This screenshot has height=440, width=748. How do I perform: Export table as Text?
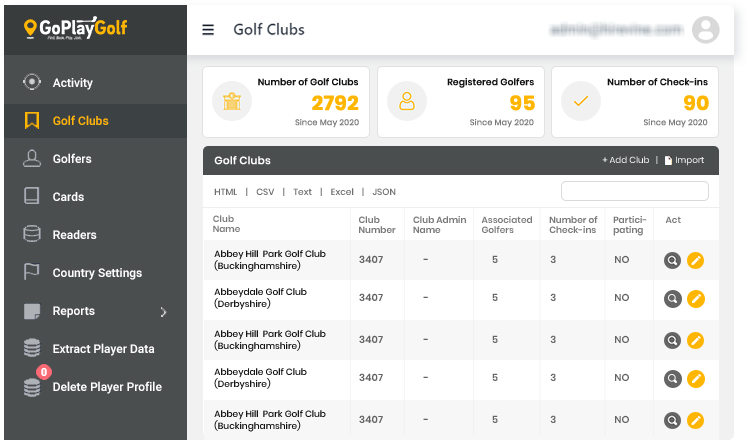tap(302, 192)
